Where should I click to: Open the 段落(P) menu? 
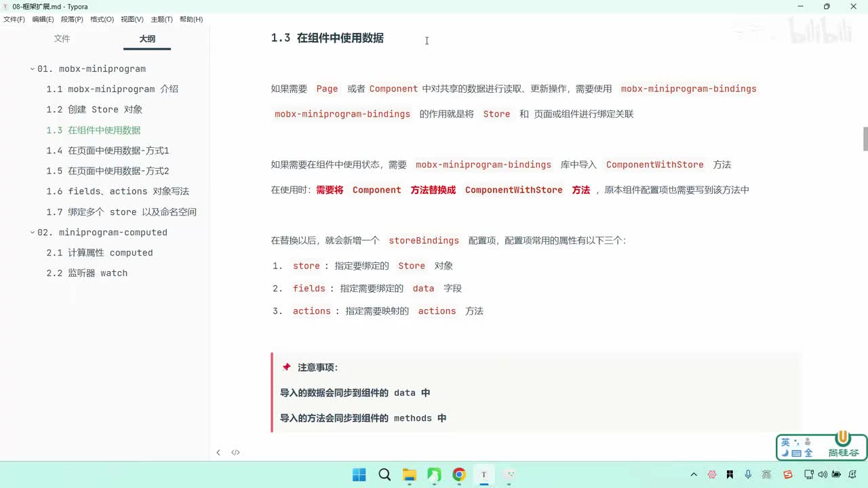click(x=72, y=19)
